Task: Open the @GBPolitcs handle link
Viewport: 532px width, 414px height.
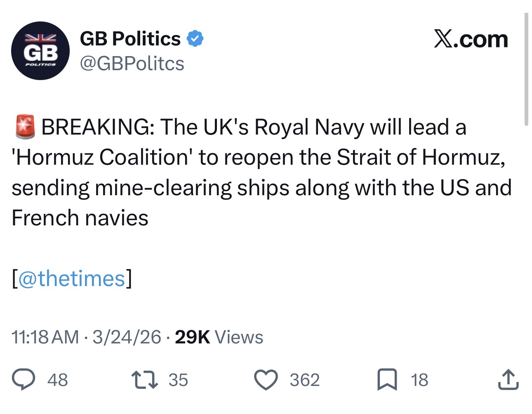Action: tap(132, 64)
